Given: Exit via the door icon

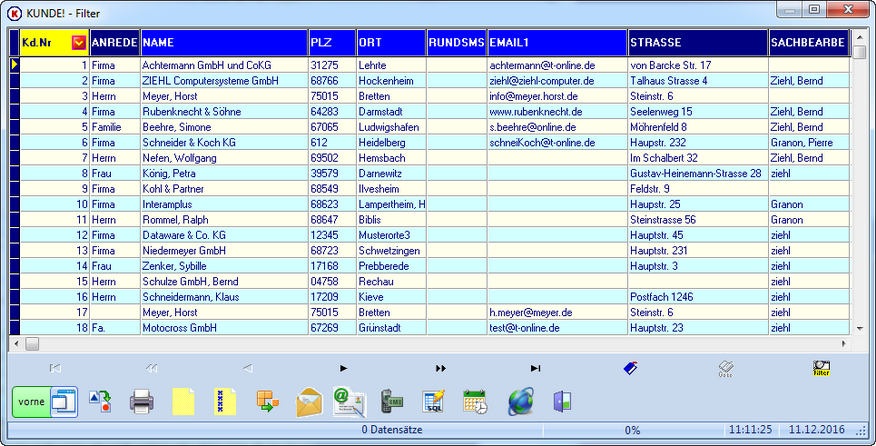Looking at the screenshot, I should (562, 402).
